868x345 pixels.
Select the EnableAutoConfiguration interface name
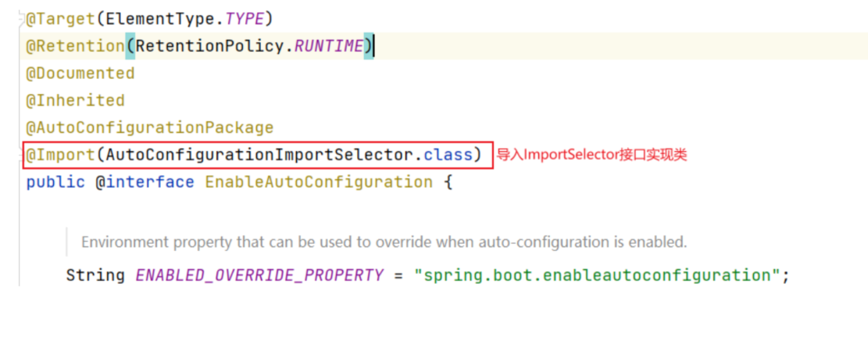[319, 182]
